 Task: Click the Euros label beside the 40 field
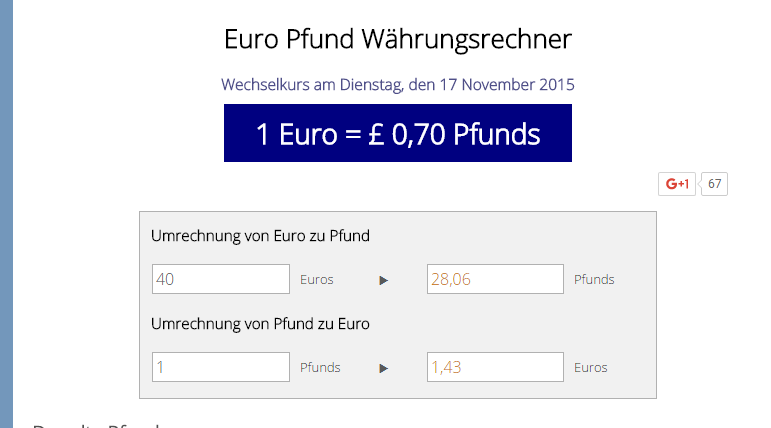point(317,280)
